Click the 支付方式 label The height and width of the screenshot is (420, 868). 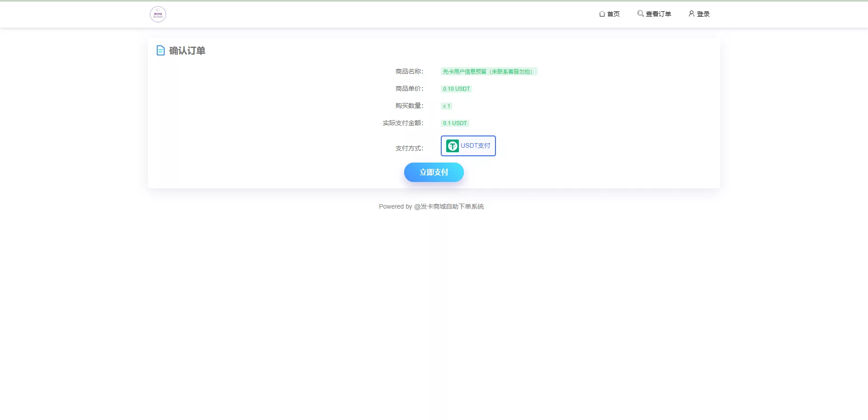tap(408, 148)
